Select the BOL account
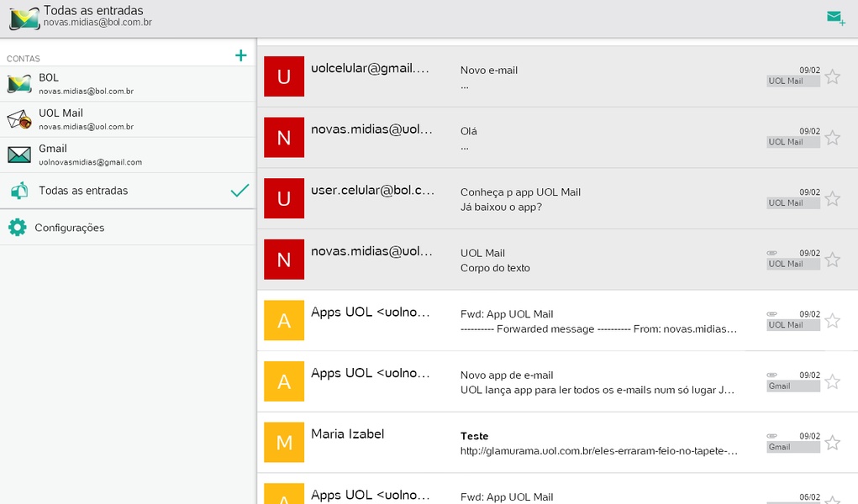 coord(128,84)
